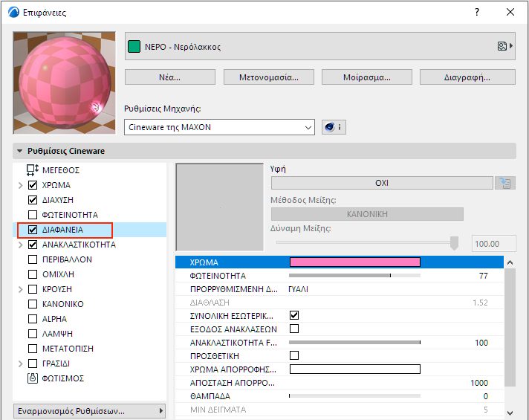
Task: Click the Μετονομασία... button
Action: coord(269,77)
